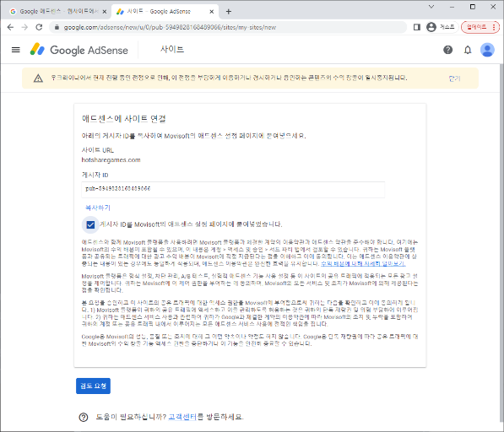The width and height of the screenshot is (504, 432).
Task: Uncheck publisher ID pasted checkbox
Action: click(x=90, y=224)
